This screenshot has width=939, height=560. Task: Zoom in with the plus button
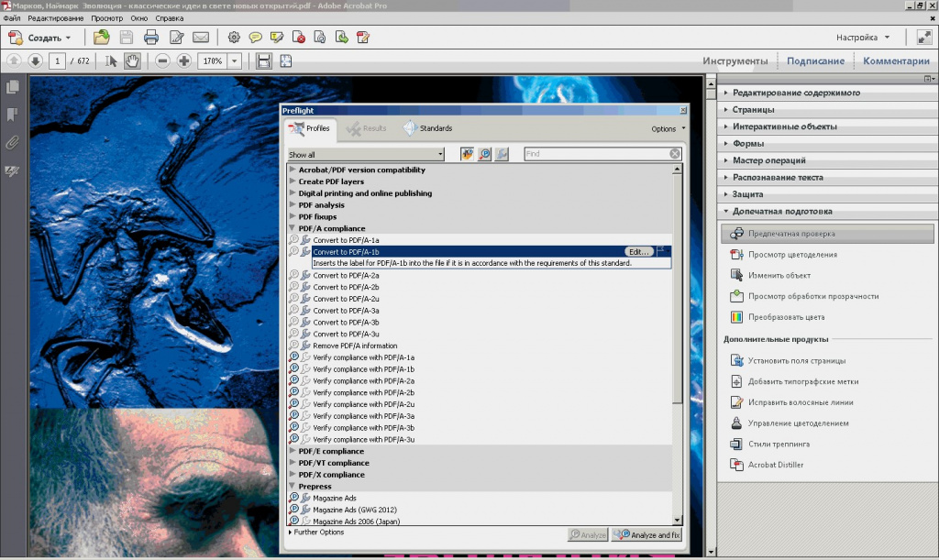pos(183,61)
